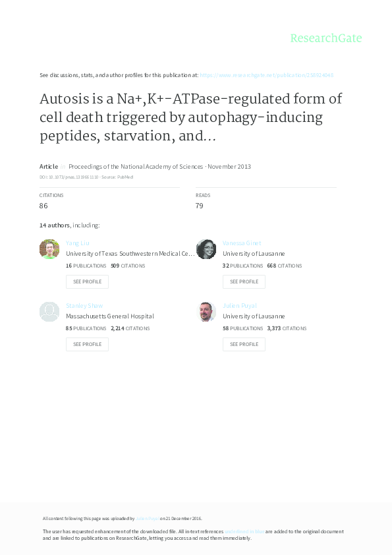392x555 pixels.
Task: Click the READS count 79
Action: 201,206
